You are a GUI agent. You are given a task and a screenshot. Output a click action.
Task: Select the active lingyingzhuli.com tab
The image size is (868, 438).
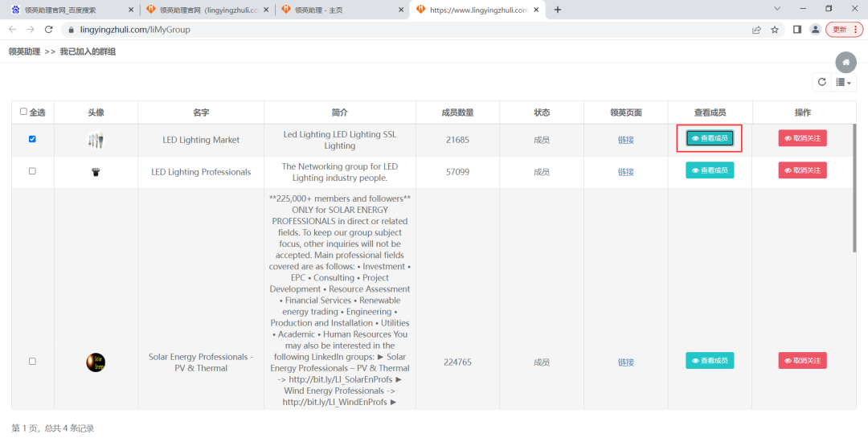(x=476, y=10)
